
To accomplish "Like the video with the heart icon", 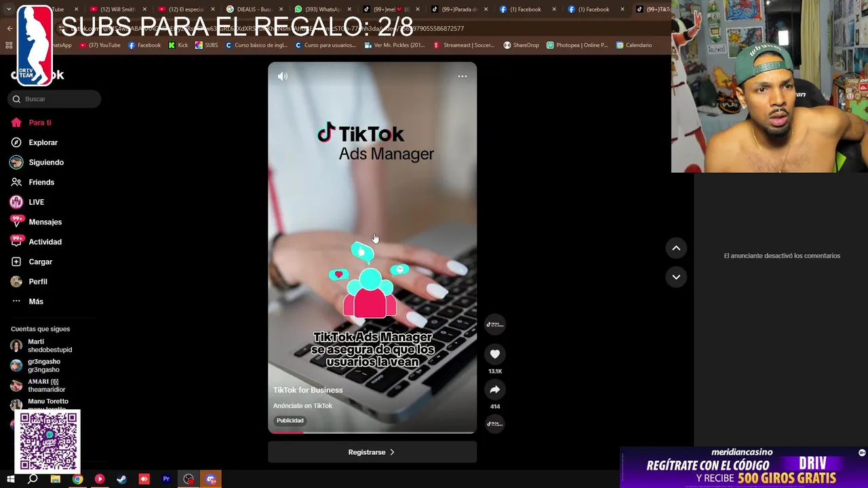I will [x=495, y=354].
